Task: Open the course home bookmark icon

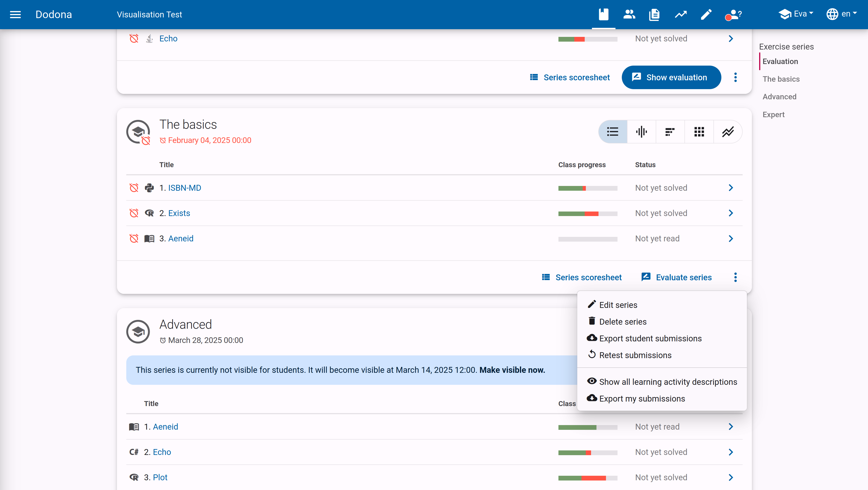Action: tap(603, 14)
